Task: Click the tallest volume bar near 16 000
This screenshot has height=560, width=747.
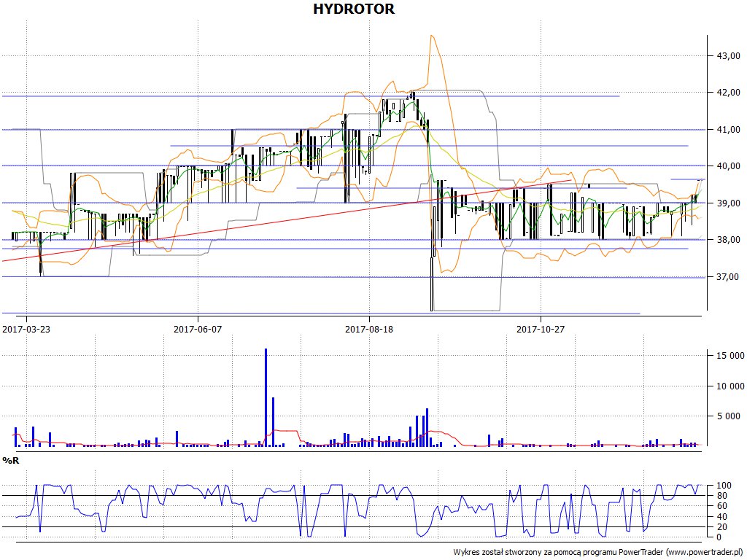Action: point(266,397)
